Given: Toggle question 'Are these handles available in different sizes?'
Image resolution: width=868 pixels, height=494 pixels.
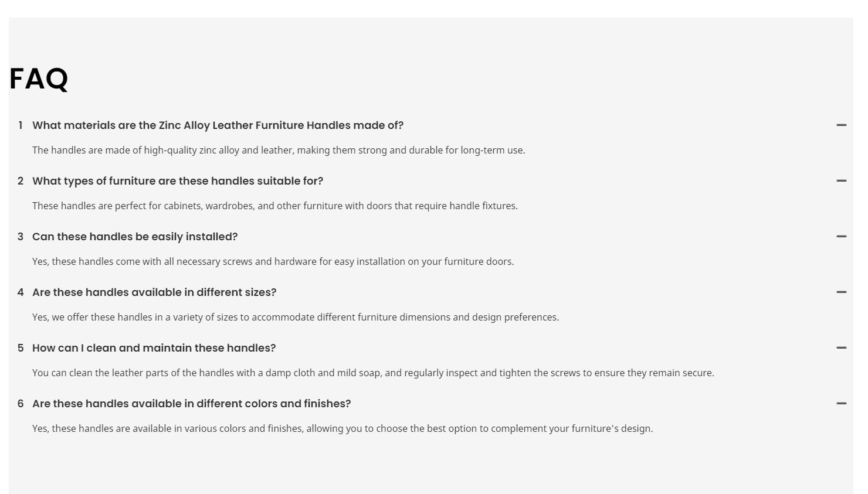Looking at the screenshot, I should point(154,292).
